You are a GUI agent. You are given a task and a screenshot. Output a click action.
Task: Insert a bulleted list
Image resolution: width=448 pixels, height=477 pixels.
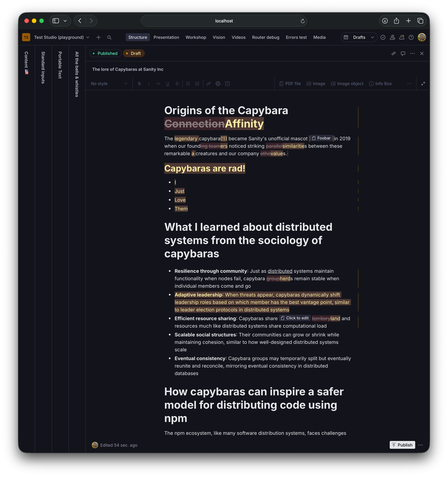[x=188, y=83]
